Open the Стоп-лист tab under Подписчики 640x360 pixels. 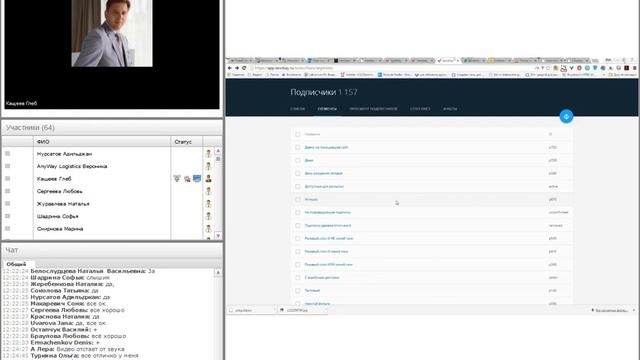pos(420,109)
